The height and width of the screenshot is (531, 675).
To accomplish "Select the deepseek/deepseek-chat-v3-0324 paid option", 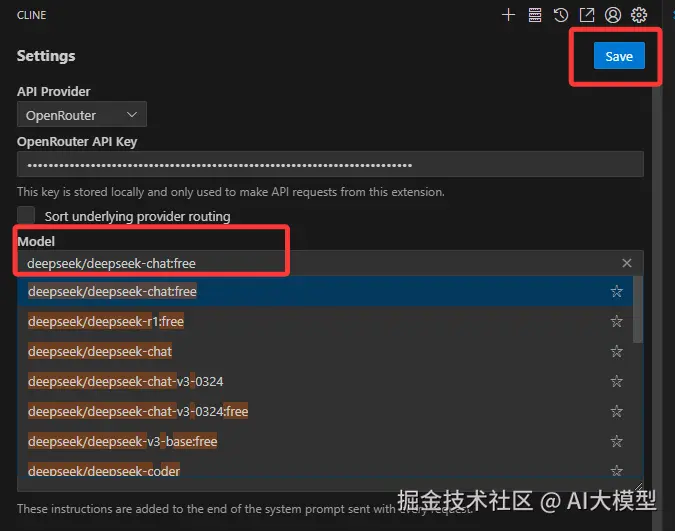I will 325,382.
